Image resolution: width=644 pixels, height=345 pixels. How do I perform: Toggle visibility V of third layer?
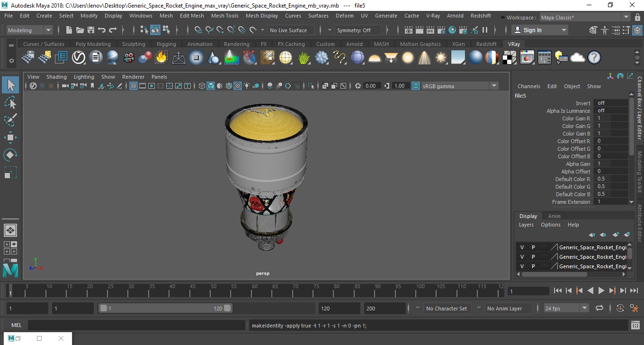[522, 266]
